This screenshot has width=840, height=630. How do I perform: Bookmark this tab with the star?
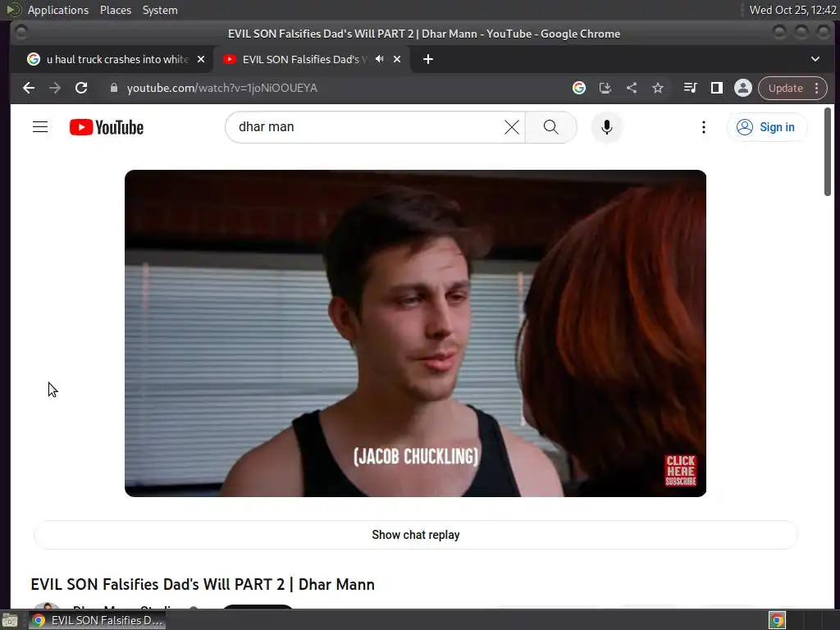(x=658, y=88)
